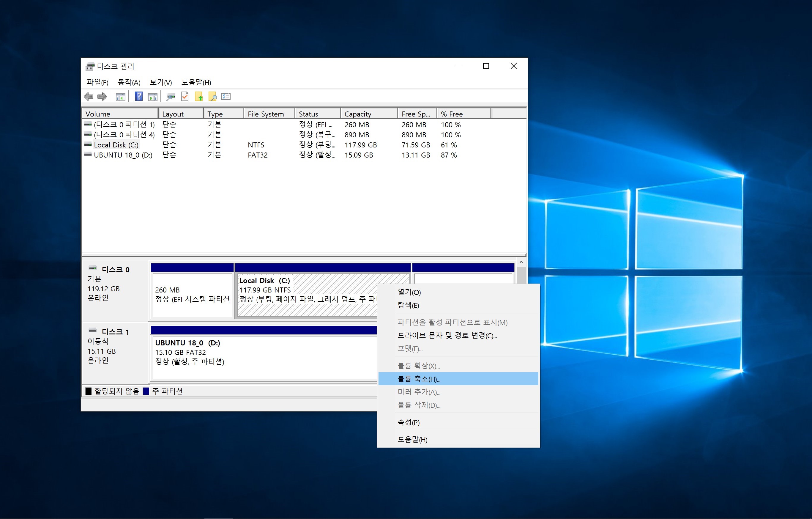Click the 디스크 0 disk icon
Screen dimensions: 812x519
click(x=93, y=268)
